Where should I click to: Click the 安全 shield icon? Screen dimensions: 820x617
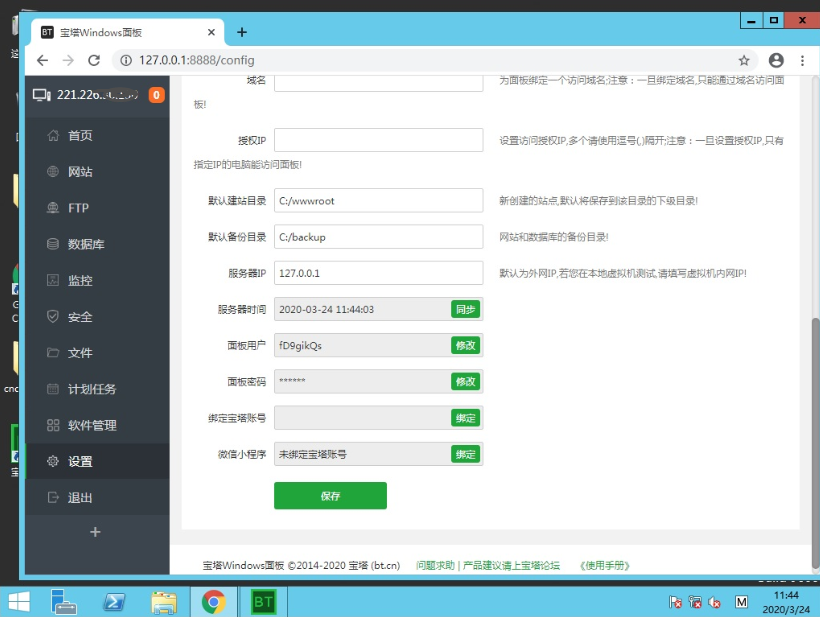coord(53,316)
